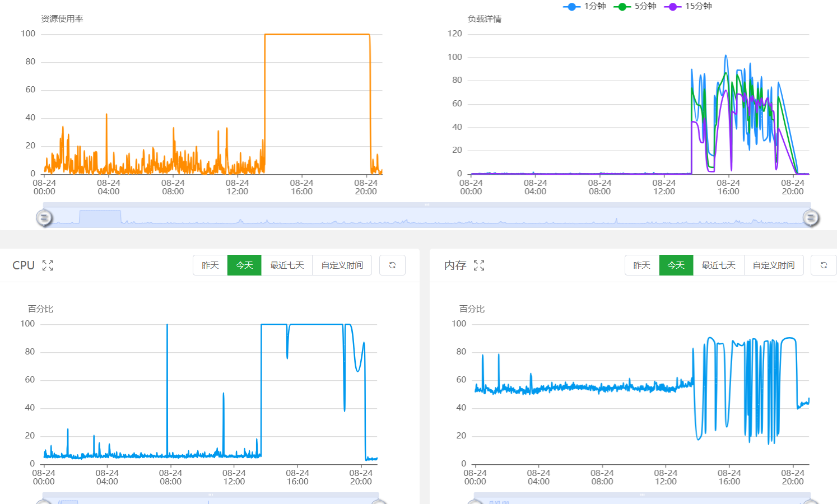Select 今天 in the CPU panel
The height and width of the screenshot is (504, 837).
click(244, 265)
